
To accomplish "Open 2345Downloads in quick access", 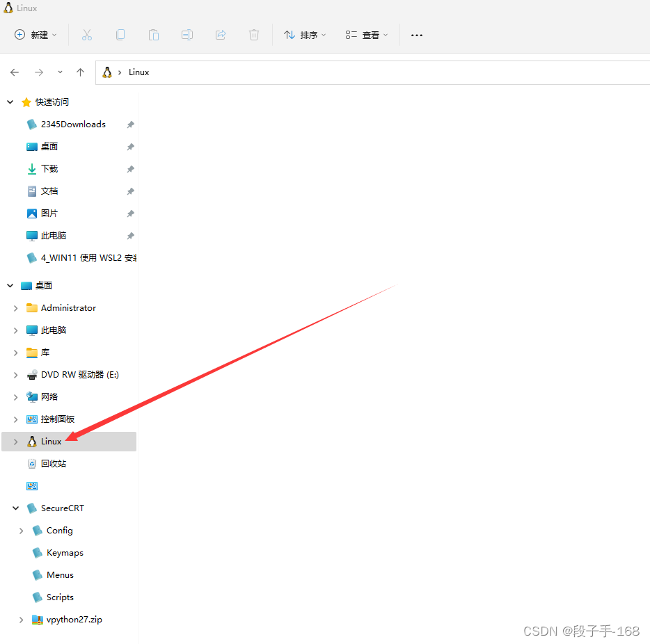I will (73, 124).
